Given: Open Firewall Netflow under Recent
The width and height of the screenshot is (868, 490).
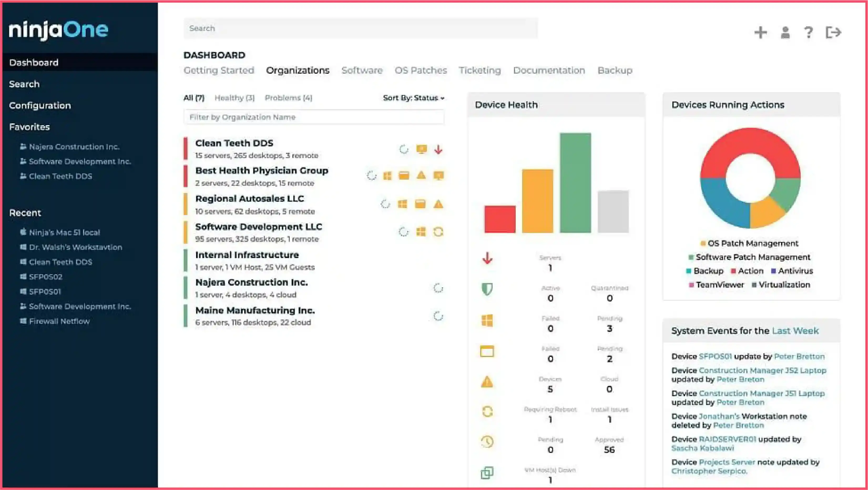Looking at the screenshot, I should 59,321.
